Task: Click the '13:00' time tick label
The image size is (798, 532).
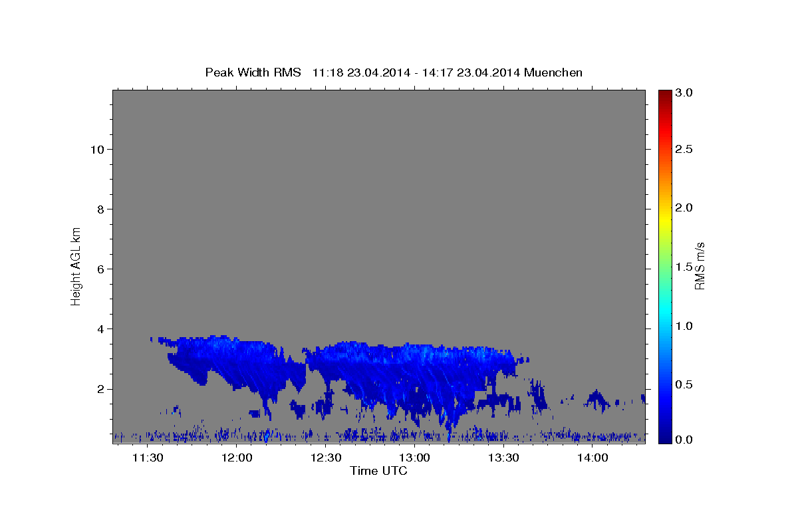Action: pos(414,458)
